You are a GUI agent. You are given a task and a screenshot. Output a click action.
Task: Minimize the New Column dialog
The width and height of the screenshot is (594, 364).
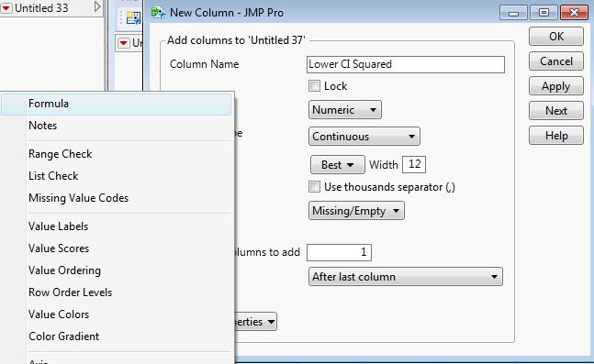(513, 13)
